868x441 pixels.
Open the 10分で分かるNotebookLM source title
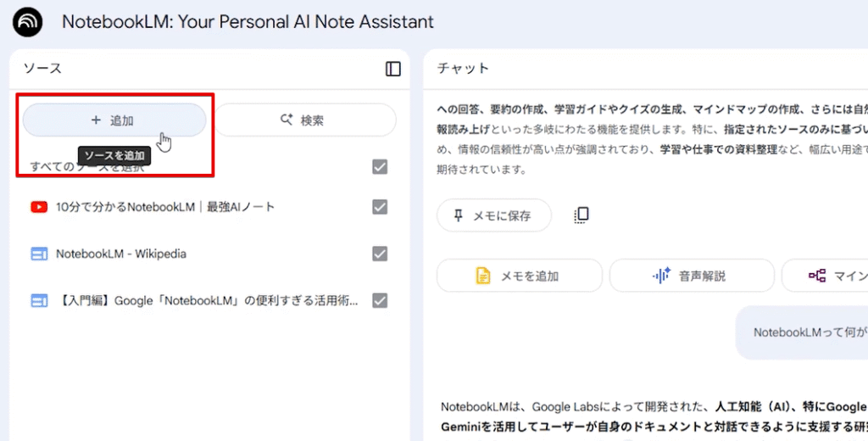165,207
